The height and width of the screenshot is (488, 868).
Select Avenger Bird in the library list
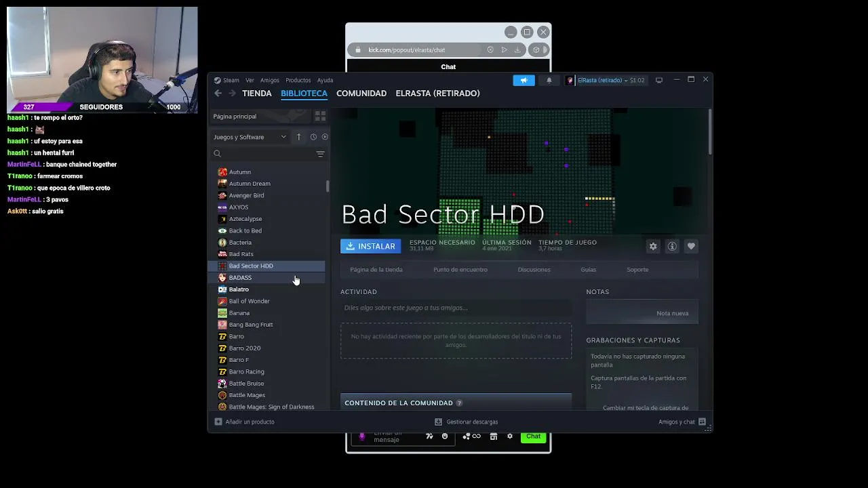[x=267, y=195]
